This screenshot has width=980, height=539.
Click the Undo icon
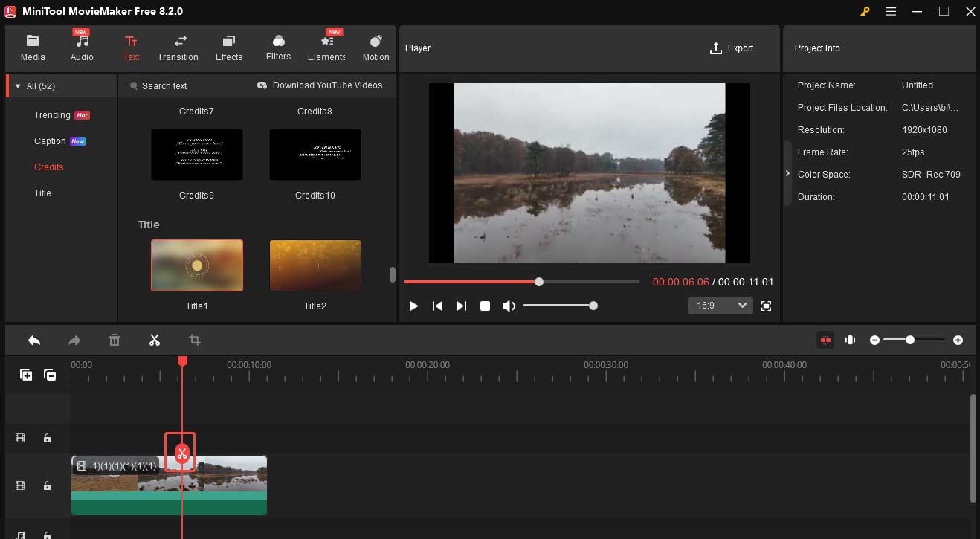coord(34,340)
